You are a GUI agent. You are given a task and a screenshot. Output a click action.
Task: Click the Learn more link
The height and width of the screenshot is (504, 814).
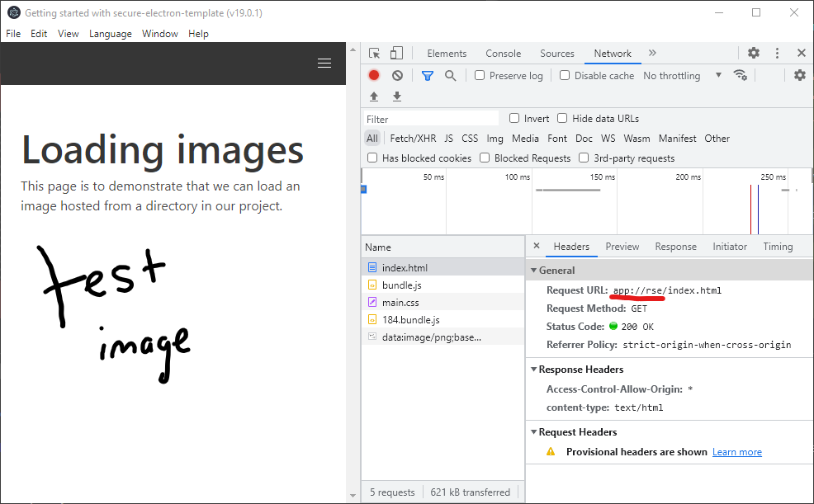pos(736,451)
